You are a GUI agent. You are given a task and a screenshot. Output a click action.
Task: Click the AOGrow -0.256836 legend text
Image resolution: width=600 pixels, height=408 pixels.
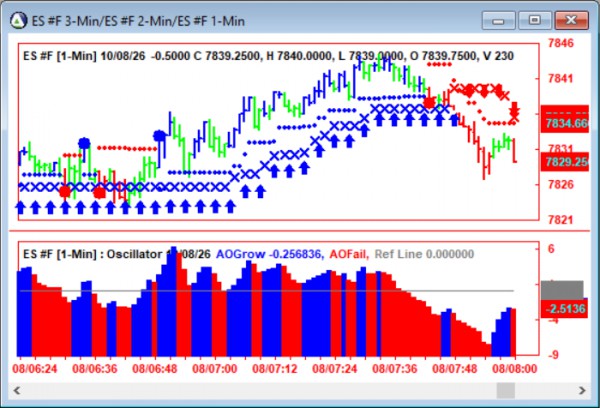pyautogui.click(x=270, y=254)
